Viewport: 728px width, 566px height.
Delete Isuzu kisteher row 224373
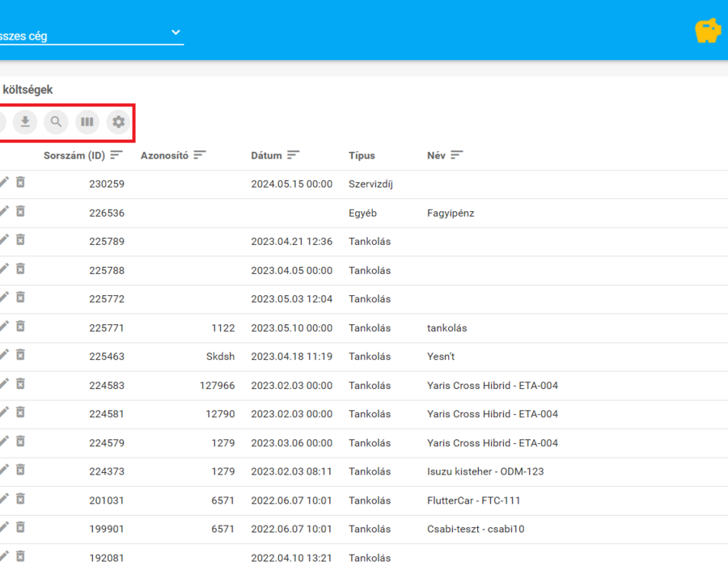20,470
